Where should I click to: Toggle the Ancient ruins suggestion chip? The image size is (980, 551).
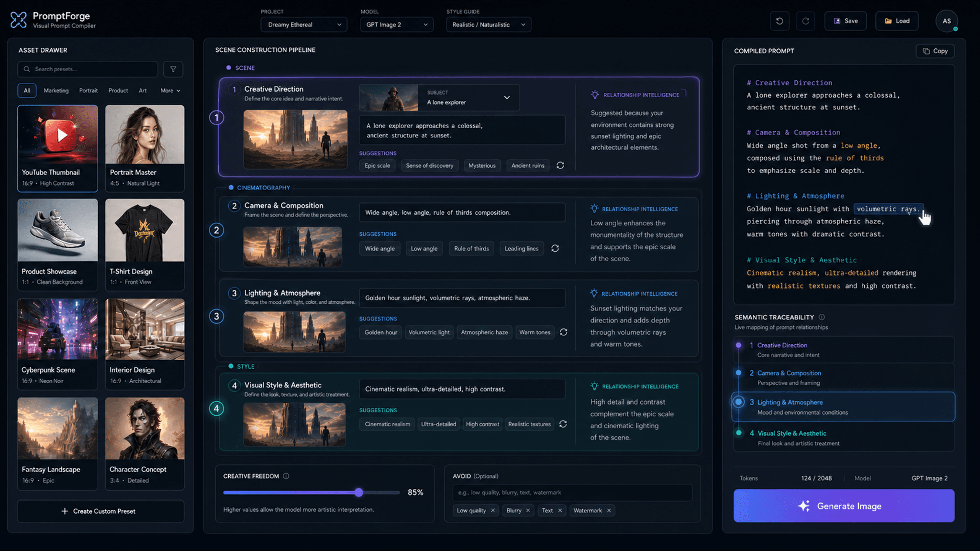tap(528, 165)
